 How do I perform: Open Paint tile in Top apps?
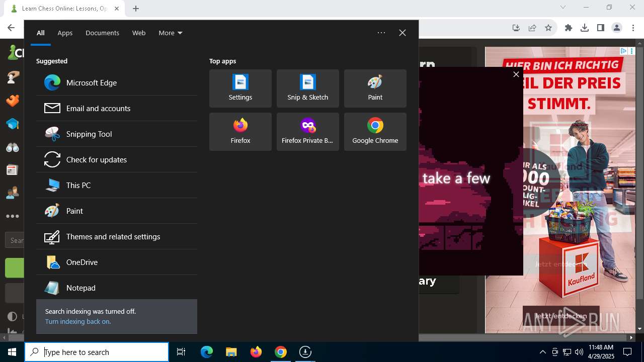375,88
